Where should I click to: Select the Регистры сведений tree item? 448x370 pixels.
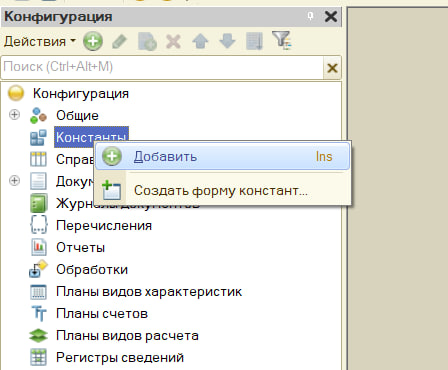(120, 357)
